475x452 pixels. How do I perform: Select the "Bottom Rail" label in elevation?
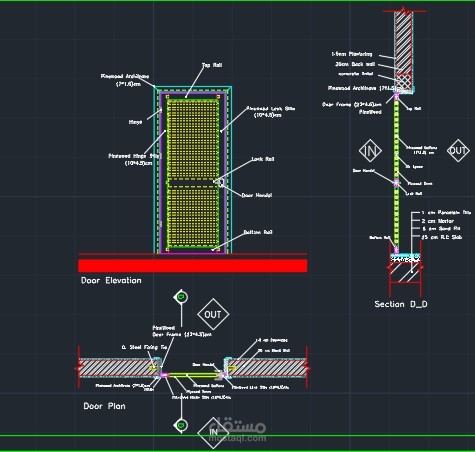coord(258,232)
